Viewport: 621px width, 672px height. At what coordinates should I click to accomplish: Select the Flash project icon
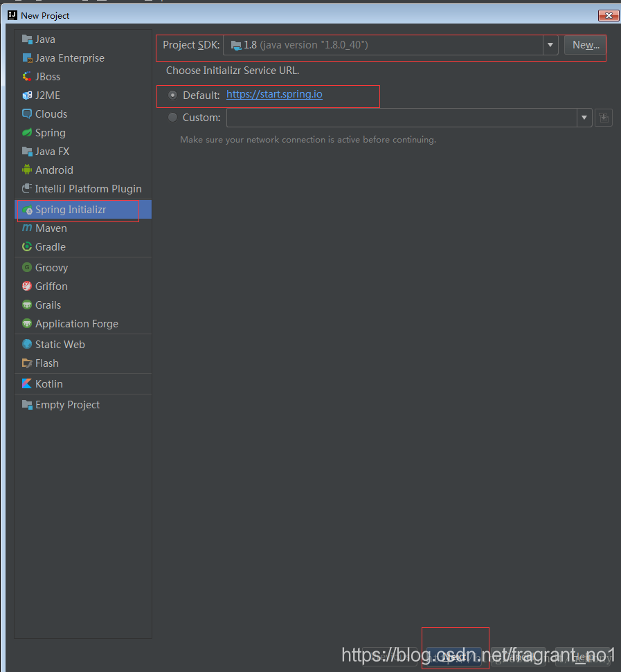click(27, 363)
